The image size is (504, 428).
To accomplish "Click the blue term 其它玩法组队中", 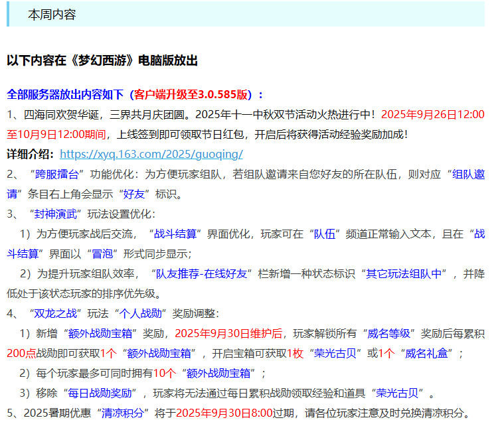I will 404,274.
